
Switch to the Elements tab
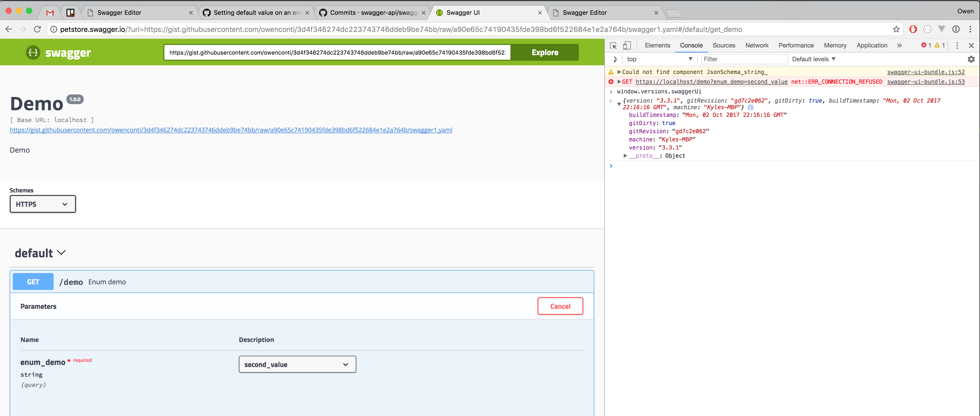pos(657,46)
